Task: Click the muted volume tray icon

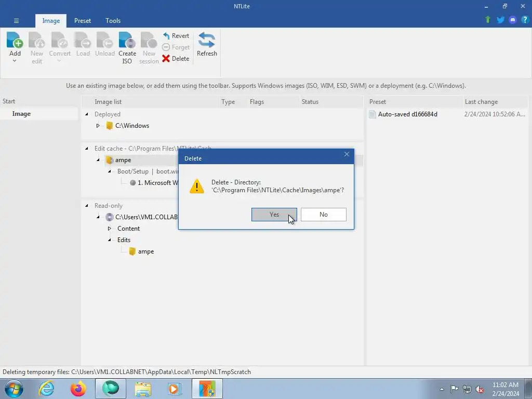Action: (480, 389)
